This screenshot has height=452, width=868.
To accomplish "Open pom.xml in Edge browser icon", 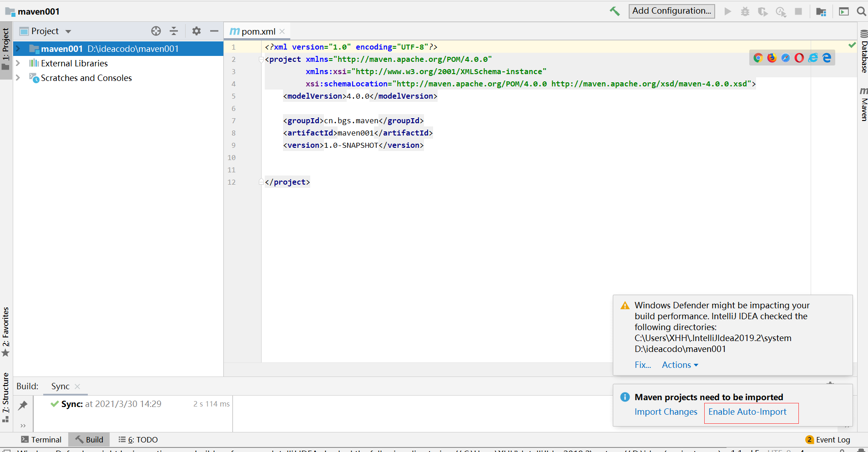I will tap(827, 58).
